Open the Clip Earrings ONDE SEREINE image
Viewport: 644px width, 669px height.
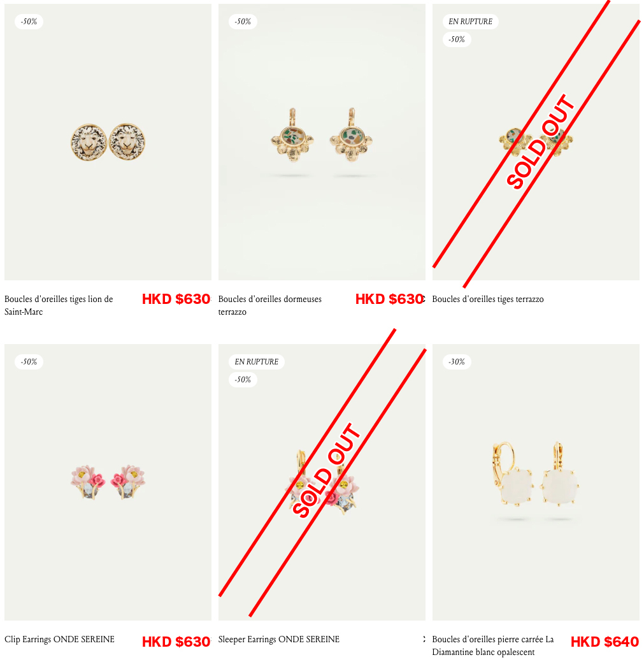[108, 482]
